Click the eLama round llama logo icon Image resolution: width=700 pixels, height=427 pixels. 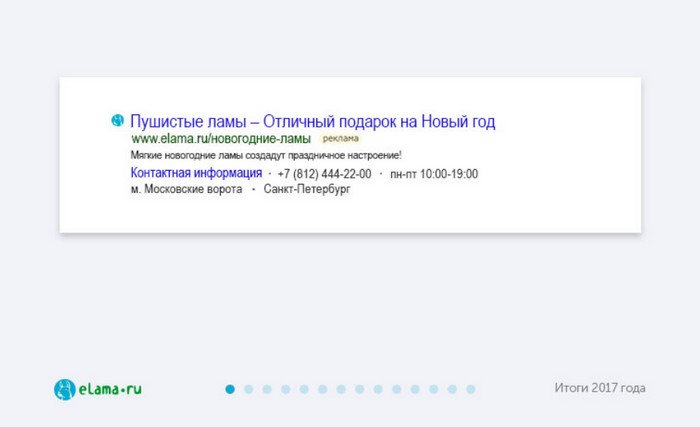click(x=65, y=389)
